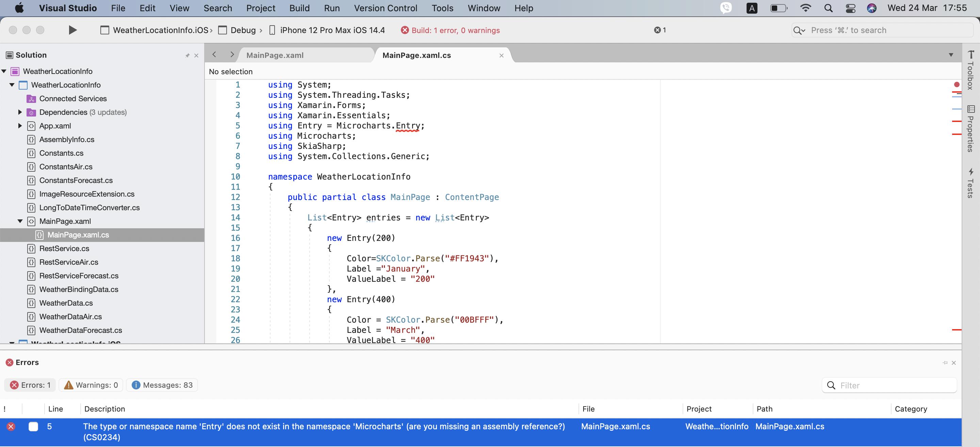The width and height of the screenshot is (980, 447).
Task: Expand the Dependencies node in Solution pad
Action: (x=19, y=112)
